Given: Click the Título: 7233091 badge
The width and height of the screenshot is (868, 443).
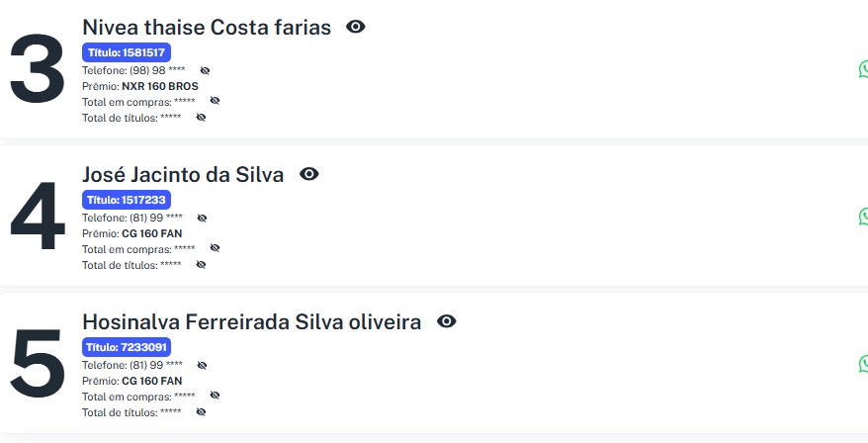Looking at the screenshot, I should (127, 347).
